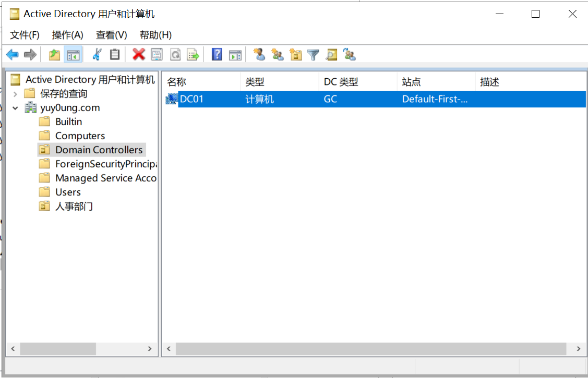Click the Up one level folder icon

[x=54, y=55]
